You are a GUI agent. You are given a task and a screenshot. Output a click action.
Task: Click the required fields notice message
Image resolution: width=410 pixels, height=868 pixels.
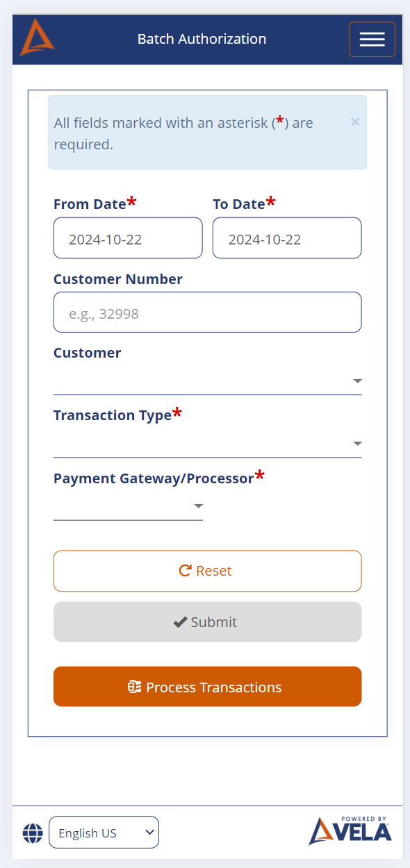pos(183,133)
